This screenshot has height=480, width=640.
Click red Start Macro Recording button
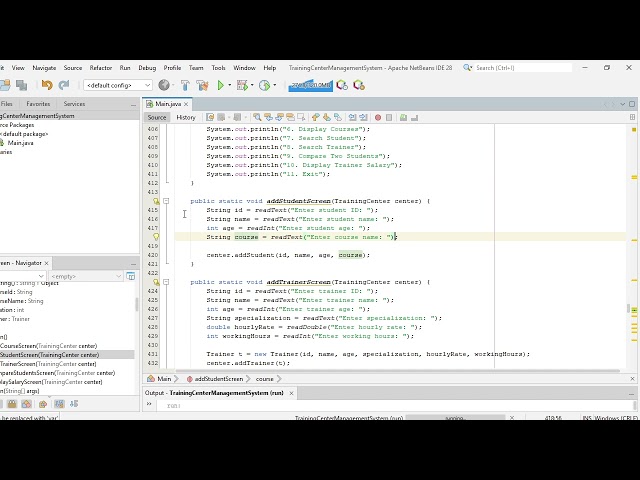click(378, 118)
